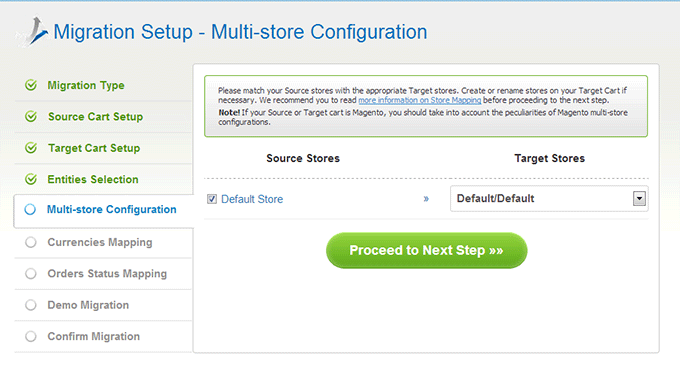
Task: Click the Default/Default selected value text
Action: point(495,199)
